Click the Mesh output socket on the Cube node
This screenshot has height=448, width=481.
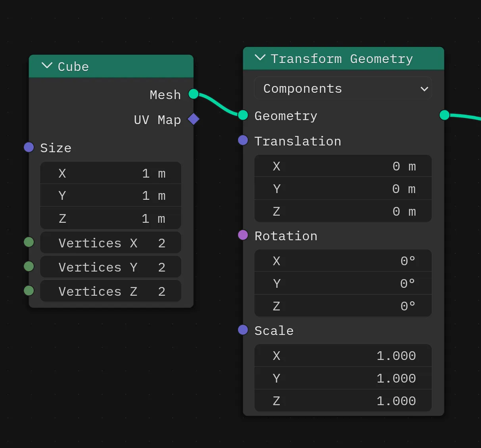tap(193, 94)
